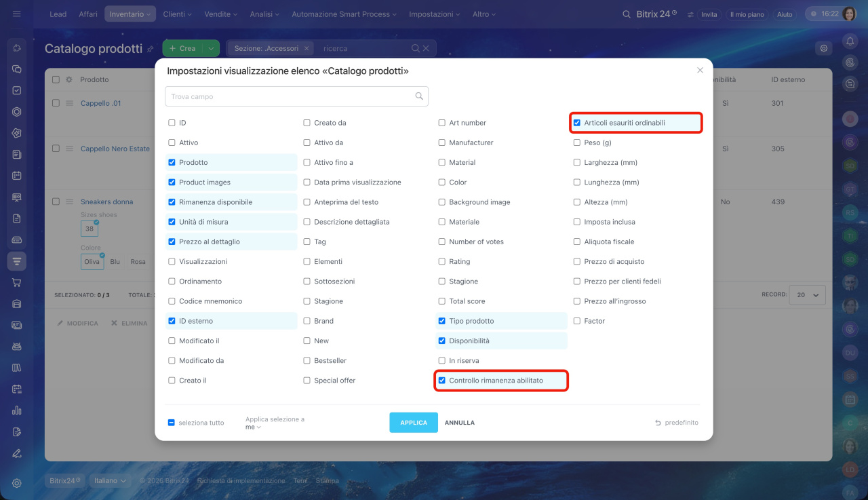Check the Brand field checkbox

point(307,321)
